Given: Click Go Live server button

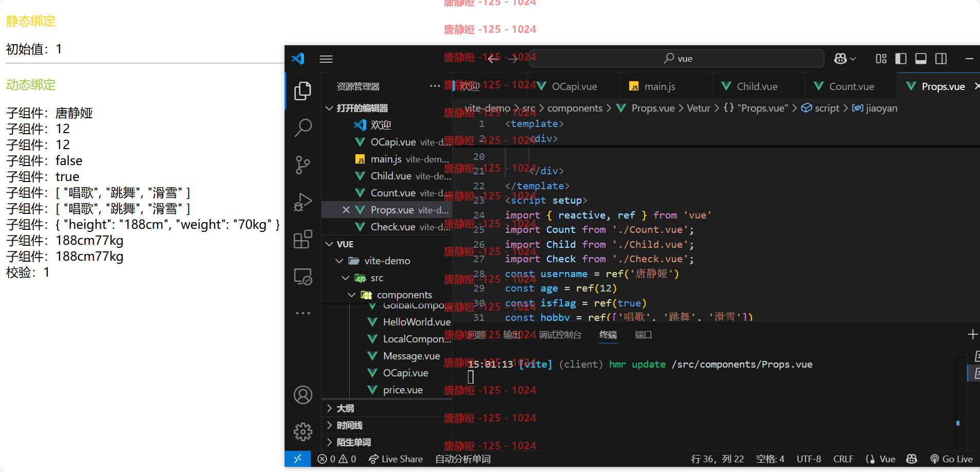Looking at the screenshot, I should 952,459.
